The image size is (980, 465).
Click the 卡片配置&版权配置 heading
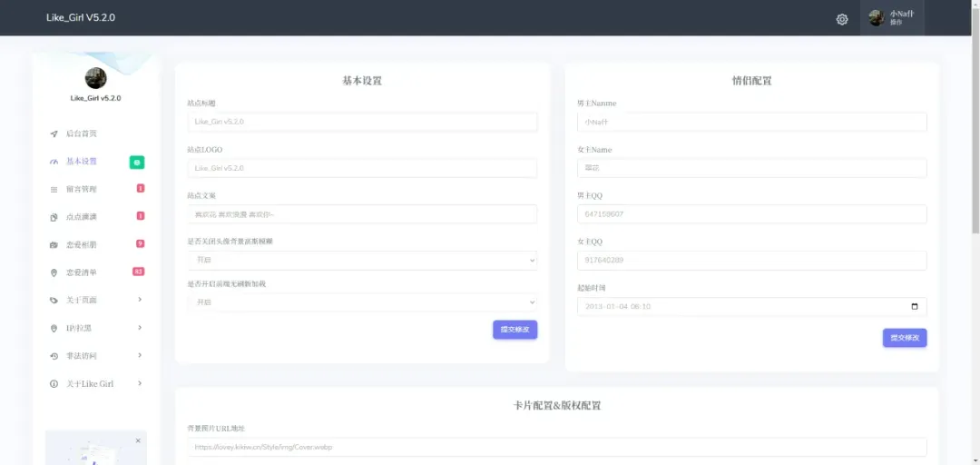[x=557, y=406]
